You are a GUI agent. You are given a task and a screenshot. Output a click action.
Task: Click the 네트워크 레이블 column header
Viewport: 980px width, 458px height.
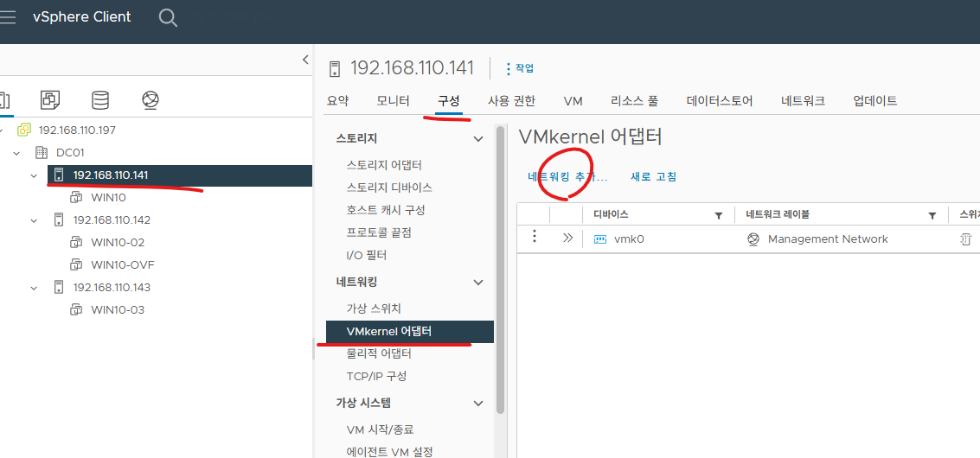(x=778, y=214)
